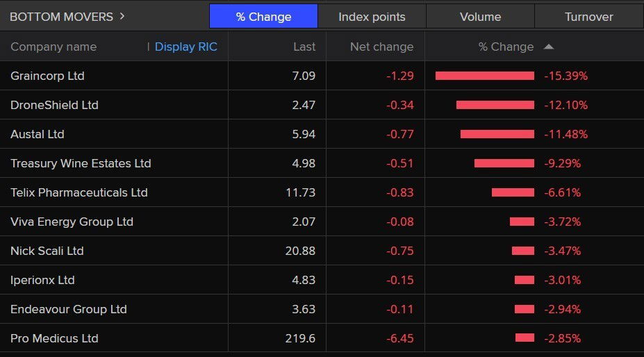
Task: Click the Graincorp red percent change bar
Action: [484, 76]
